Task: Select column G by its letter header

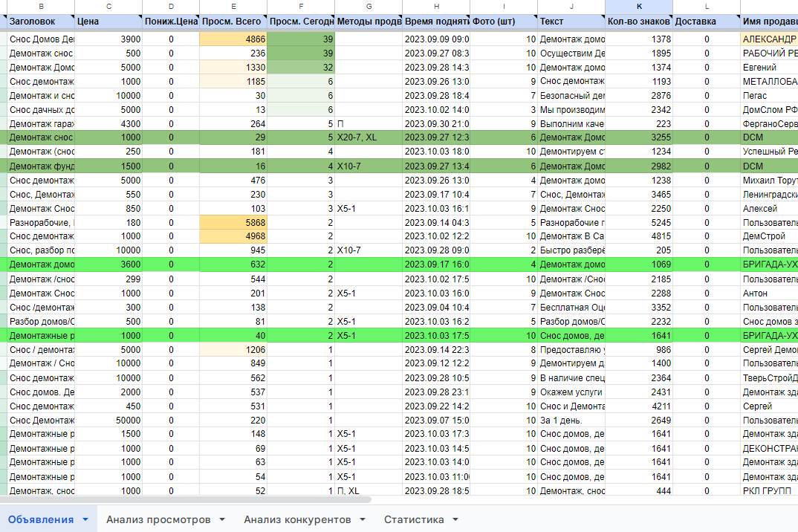Action: point(369,7)
